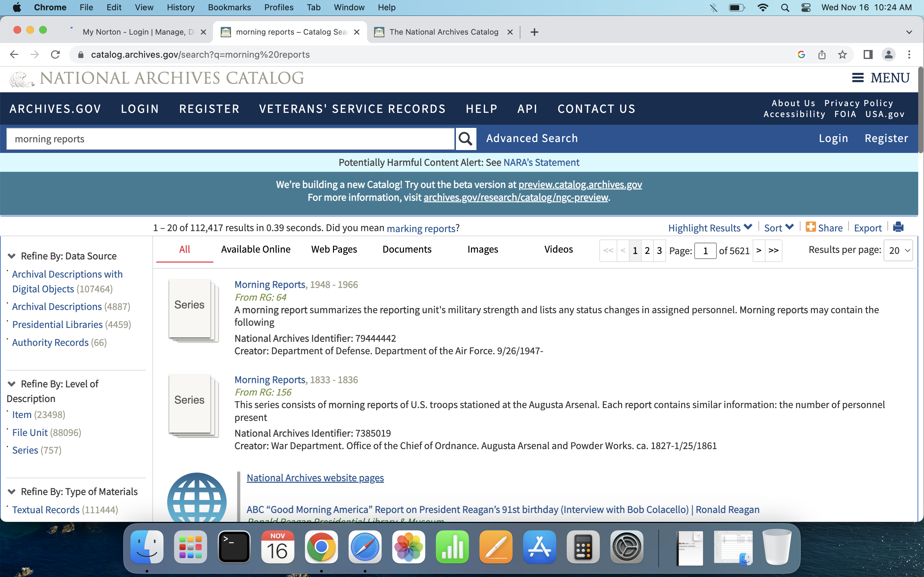
Task: Switch to Available Online tab
Action: tap(255, 249)
